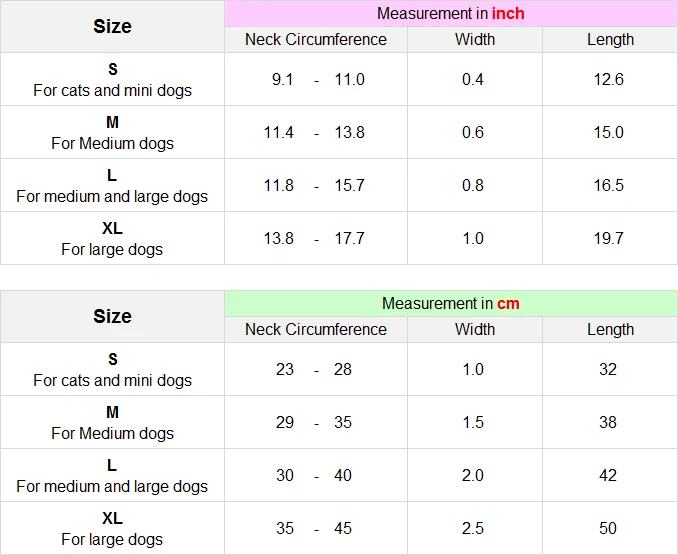
Task: Click the 2.5 width value in cm table
Action: click(473, 529)
